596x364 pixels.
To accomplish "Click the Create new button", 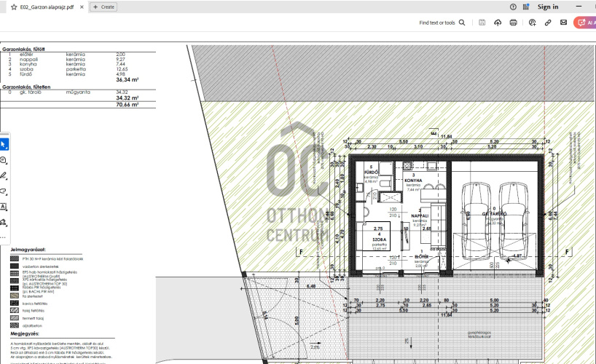I will coord(103,7).
